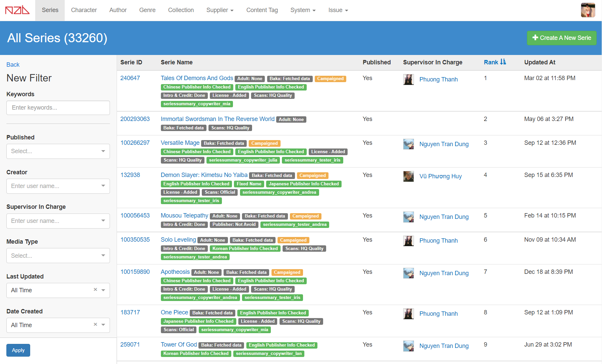Click the Campaigned tag on One Piece... Apotheosis row

point(287,272)
